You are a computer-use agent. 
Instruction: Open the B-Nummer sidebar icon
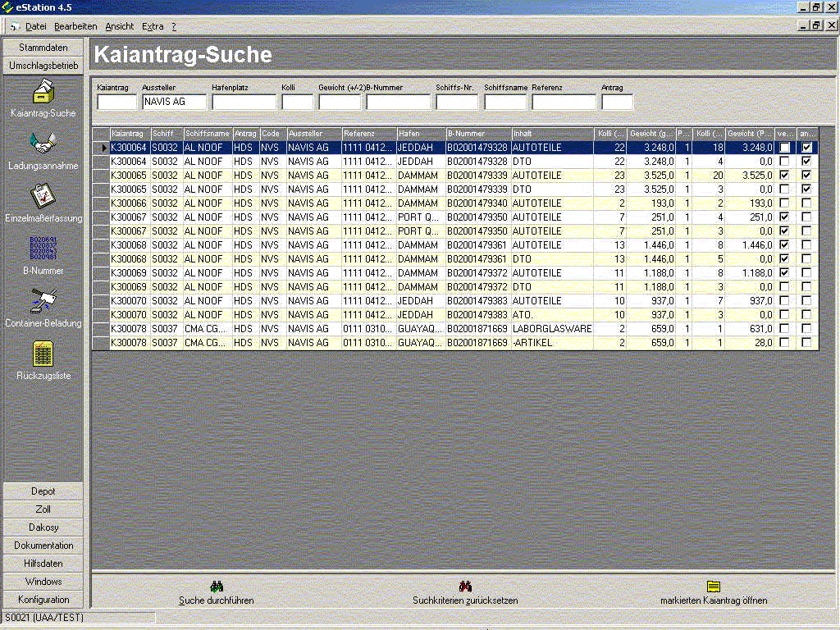click(x=43, y=249)
